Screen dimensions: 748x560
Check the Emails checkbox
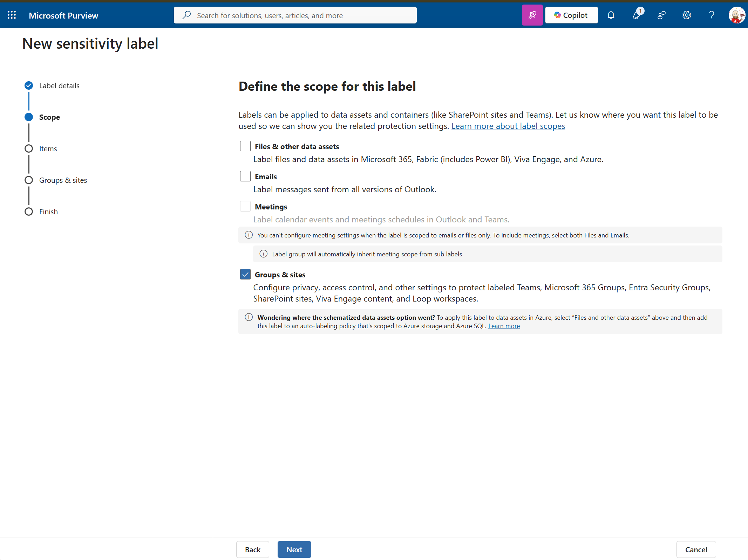245,176
